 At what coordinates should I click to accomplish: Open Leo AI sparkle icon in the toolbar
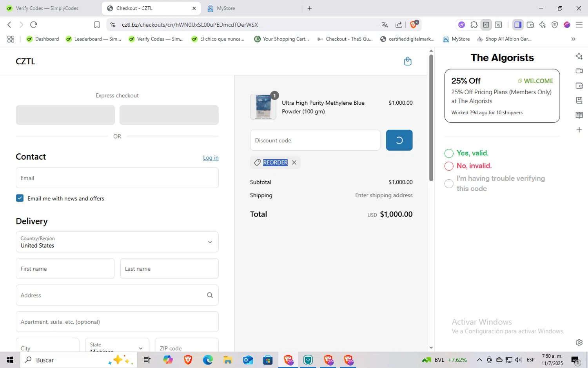coord(542,25)
